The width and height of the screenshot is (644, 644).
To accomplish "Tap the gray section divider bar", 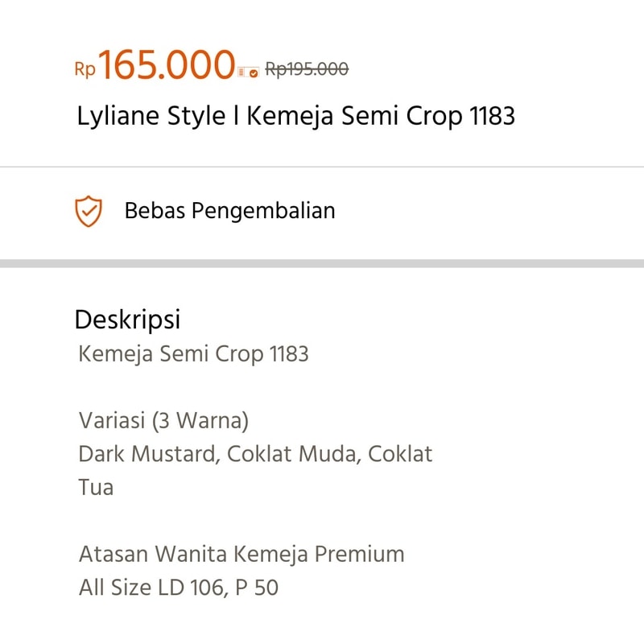I will (322, 263).
